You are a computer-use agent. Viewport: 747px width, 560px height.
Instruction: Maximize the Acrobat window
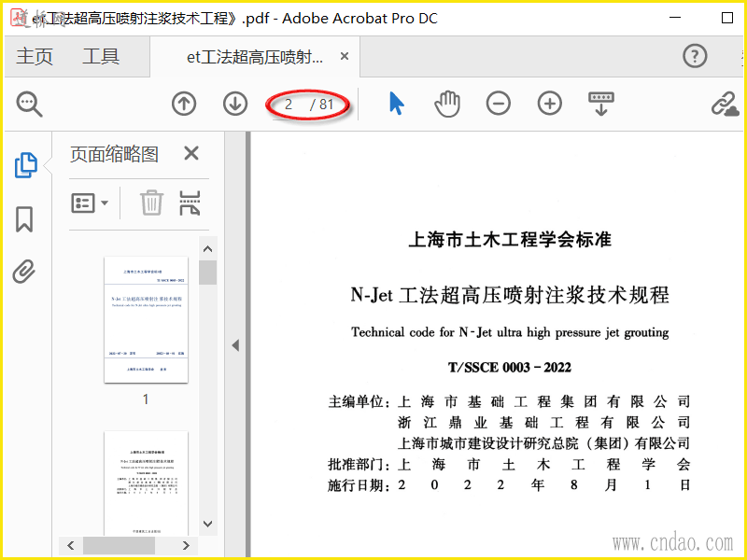727,18
